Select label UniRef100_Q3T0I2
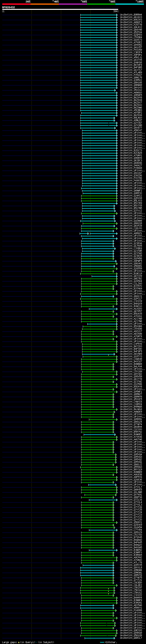 (131, 211)
